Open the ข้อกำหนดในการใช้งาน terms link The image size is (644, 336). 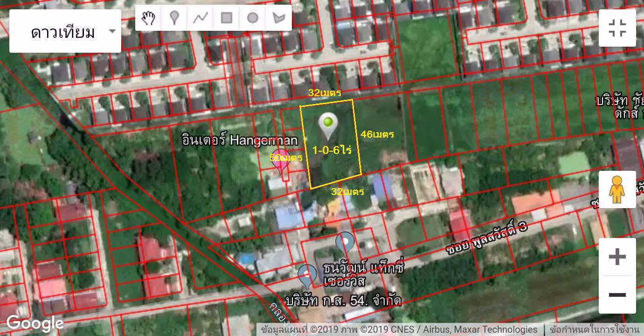594,329
